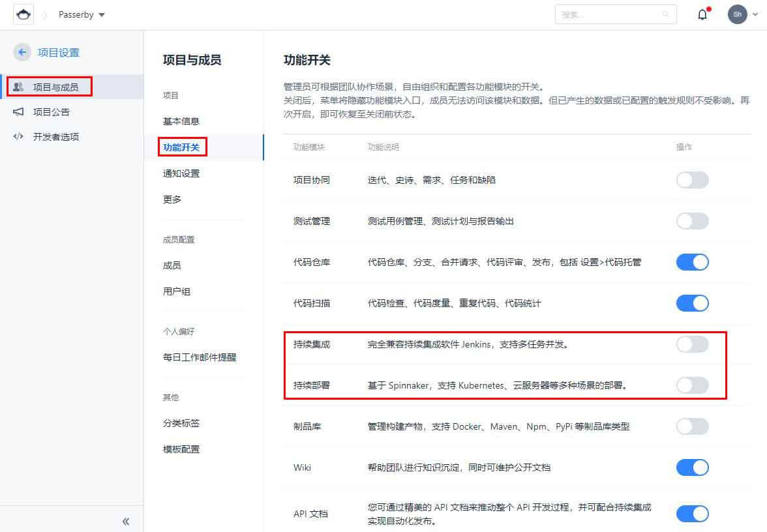Viewport: 767px width, 532px height.
Task: Enable the 持续集成 toggle
Action: click(692, 344)
